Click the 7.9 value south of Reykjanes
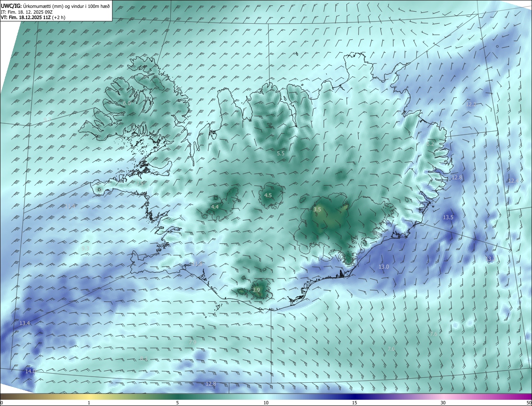 pyautogui.click(x=192, y=342)
